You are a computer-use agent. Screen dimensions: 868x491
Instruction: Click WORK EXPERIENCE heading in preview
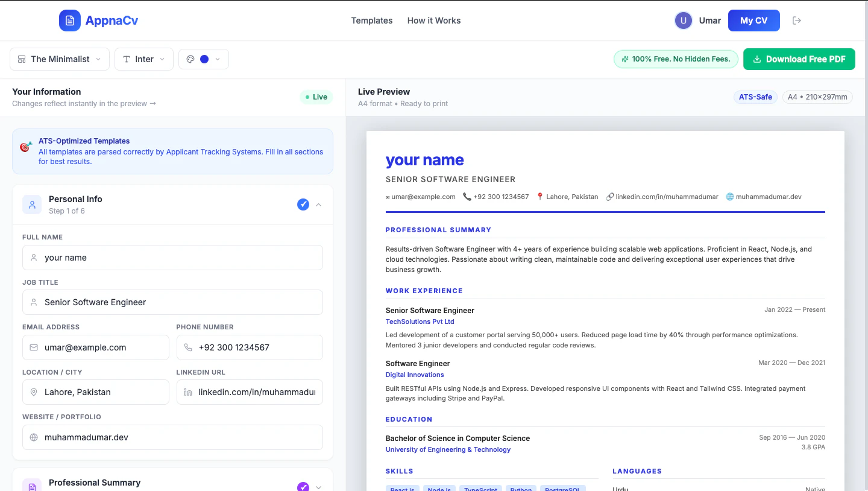(x=424, y=291)
